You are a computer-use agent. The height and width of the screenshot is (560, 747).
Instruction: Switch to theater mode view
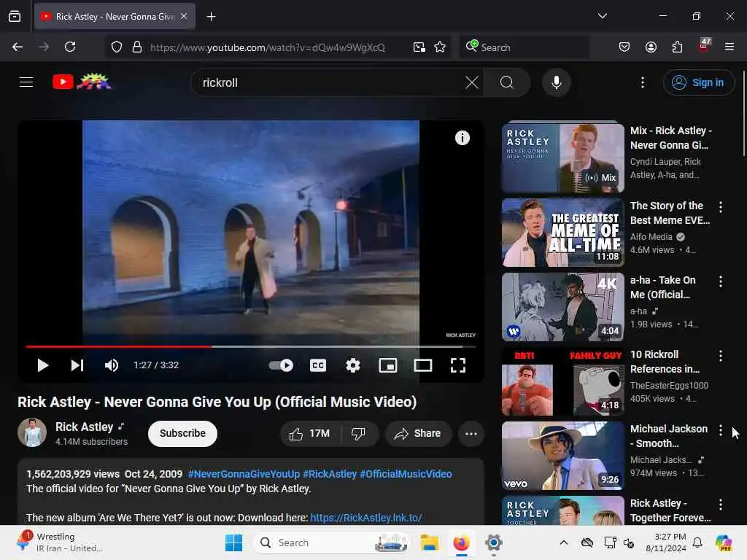[x=422, y=365]
